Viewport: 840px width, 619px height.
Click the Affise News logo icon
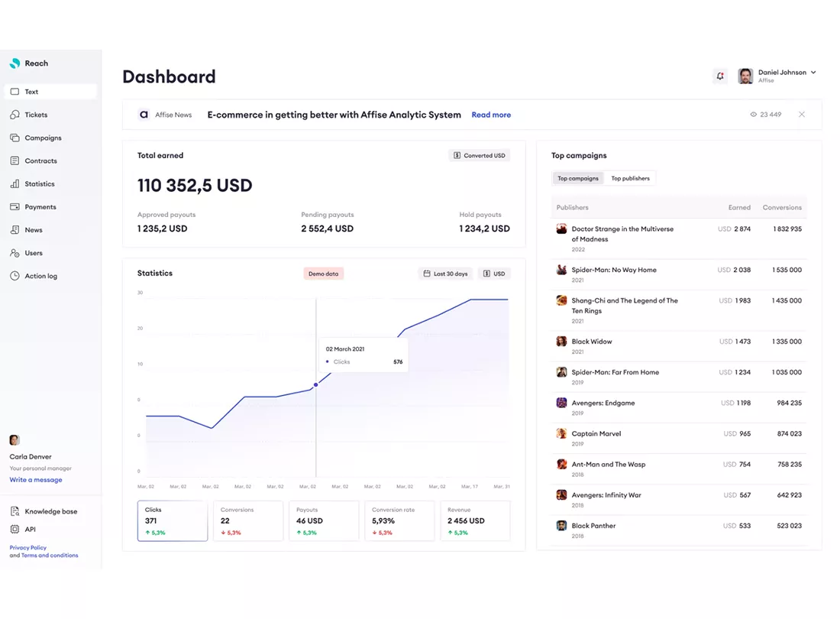(x=144, y=115)
